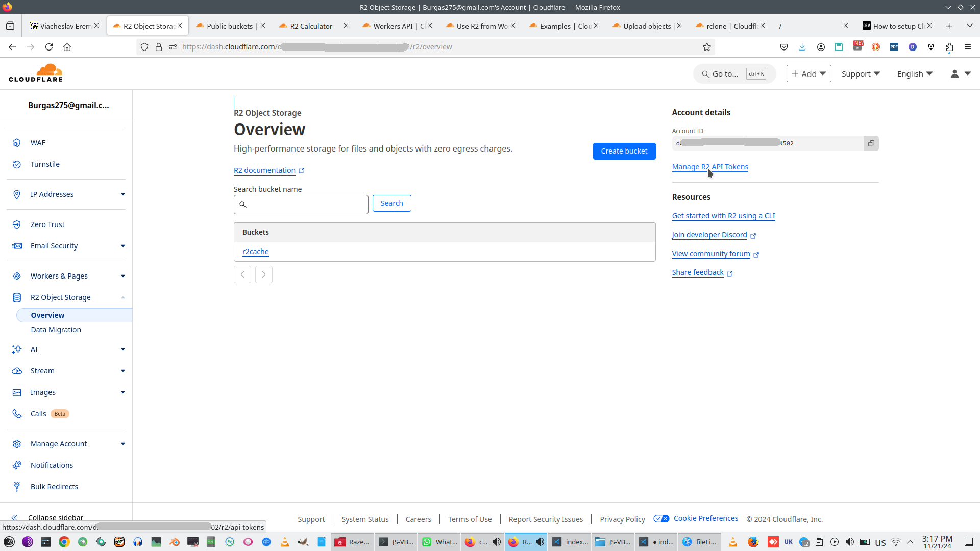Click the Search bucket name field

coord(306,205)
